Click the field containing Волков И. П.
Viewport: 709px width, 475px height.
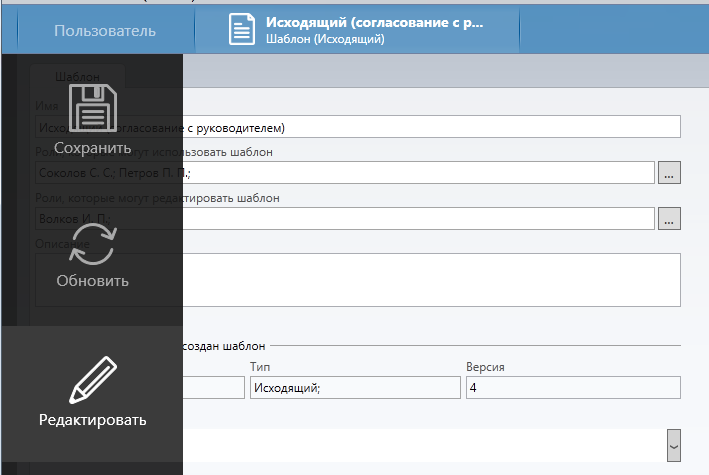(x=420, y=218)
